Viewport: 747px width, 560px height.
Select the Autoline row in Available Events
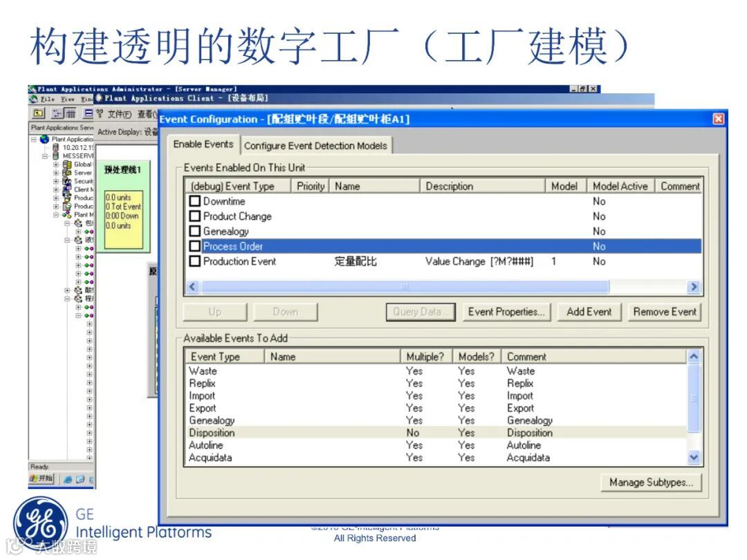436,445
